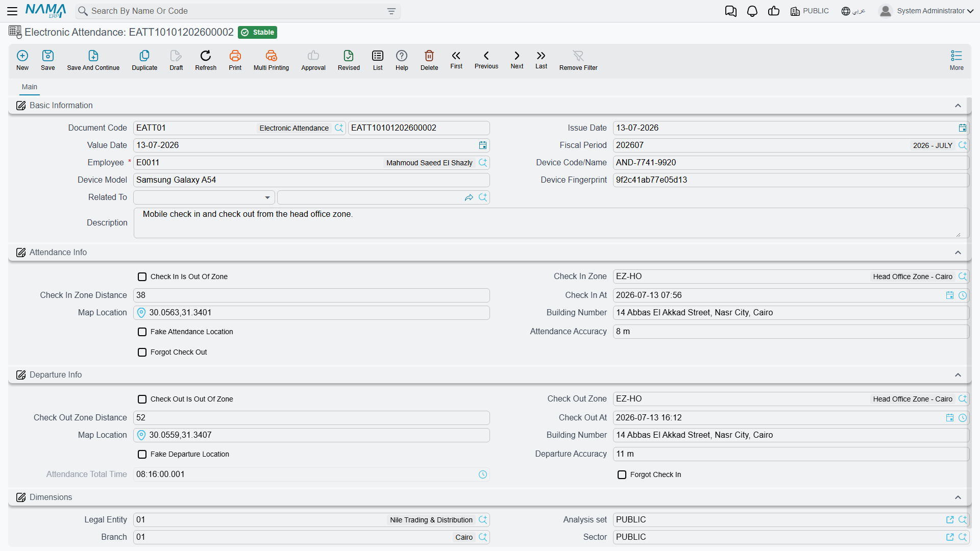980x551 pixels.
Task: Collapse the Basic Information section
Action: (958, 106)
